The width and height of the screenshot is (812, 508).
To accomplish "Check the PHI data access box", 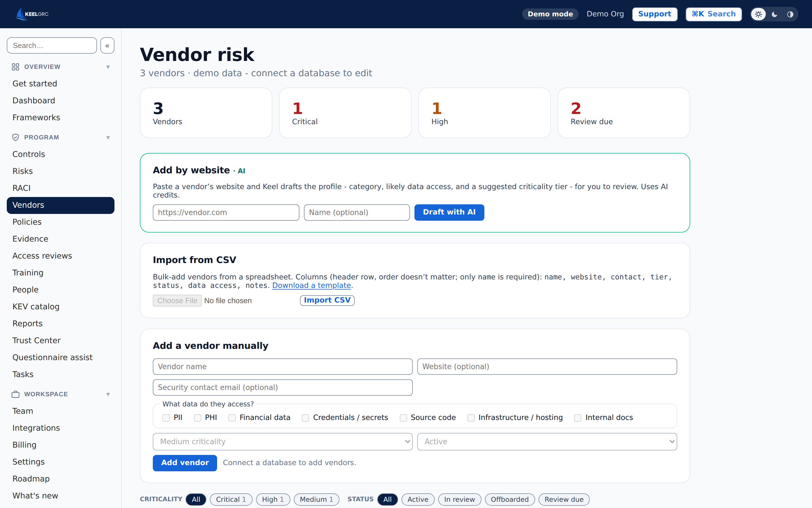I will click(x=198, y=418).
